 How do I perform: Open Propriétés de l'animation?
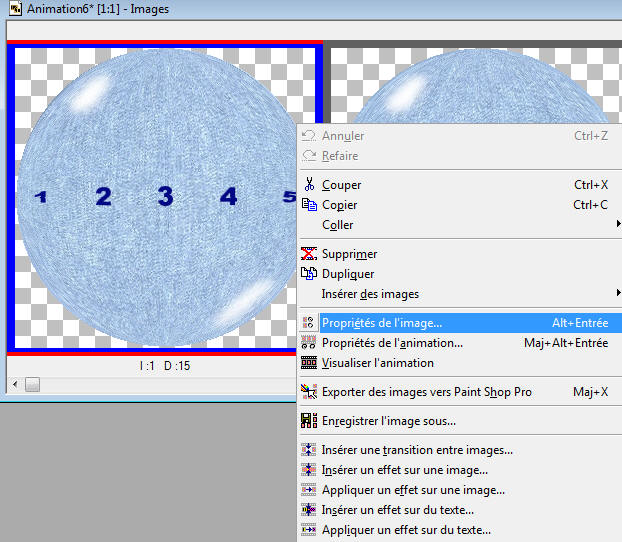(459, 342)
